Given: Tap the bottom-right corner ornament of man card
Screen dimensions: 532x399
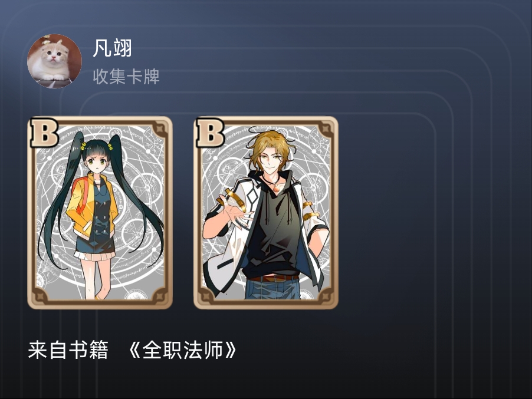Looking at the screenshot, I should pos(326,296).
